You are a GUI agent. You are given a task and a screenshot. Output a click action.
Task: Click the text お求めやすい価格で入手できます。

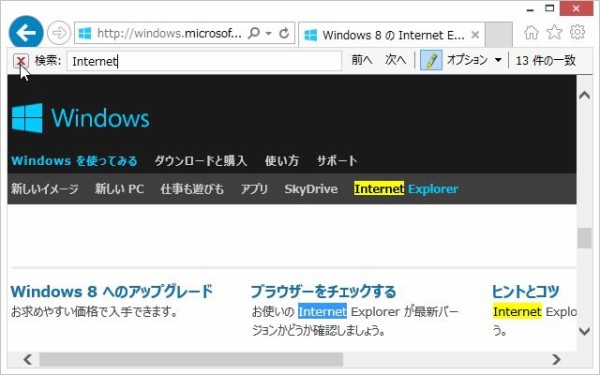[x=94, y=312]
